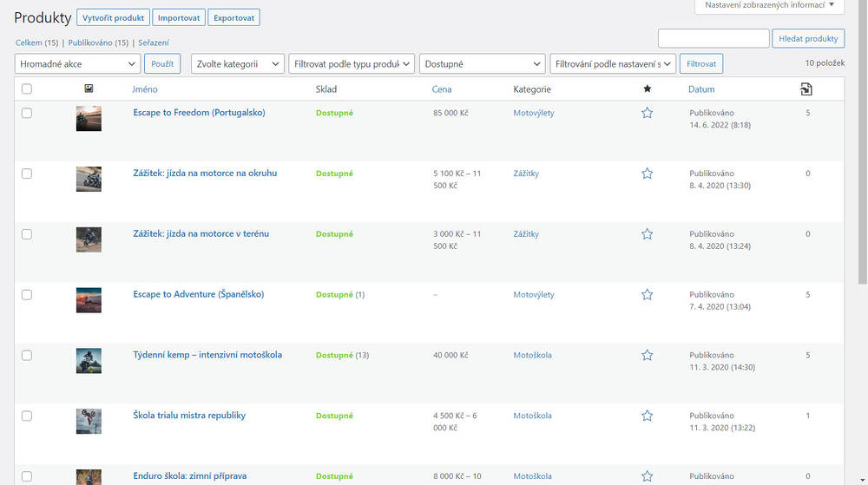This screenshot has height=485, width=868.
Task: Select checkbox for Týdenní kemp
Action: point(27,355)
